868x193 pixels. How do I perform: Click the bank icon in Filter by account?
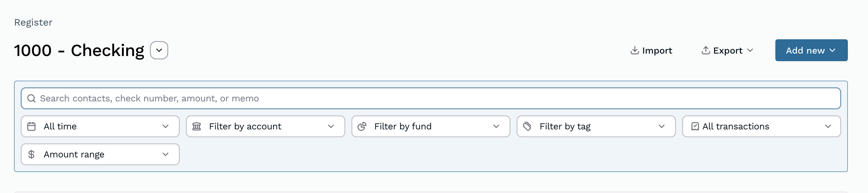(x=197, y=126)
